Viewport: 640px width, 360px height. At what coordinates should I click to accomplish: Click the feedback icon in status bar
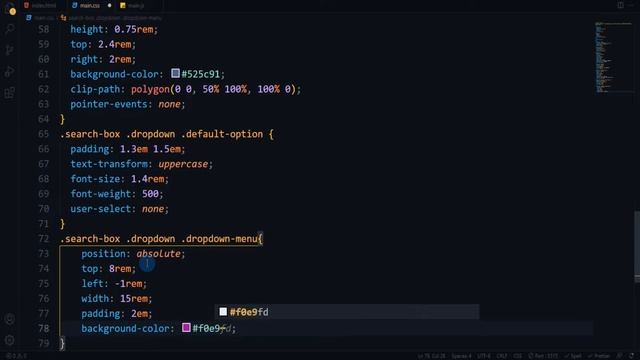[620, 356]
